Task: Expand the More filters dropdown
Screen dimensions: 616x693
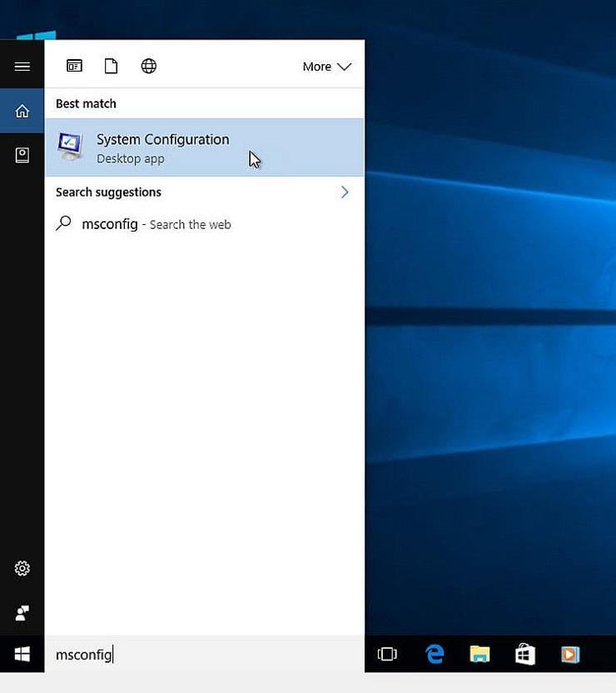Action: pos(327,67)
